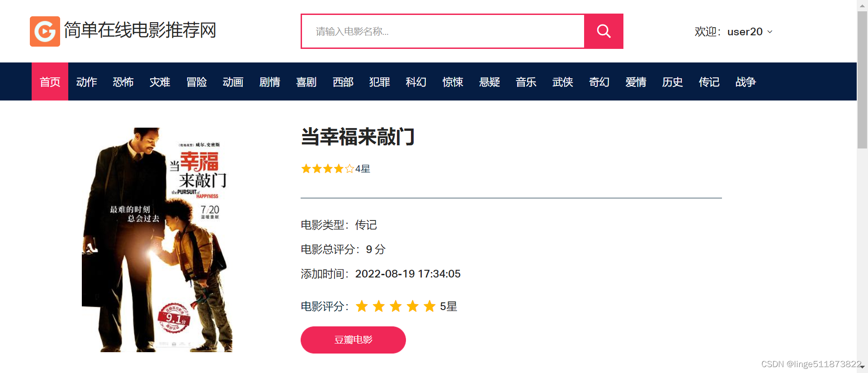This screenshot has height=373, width=868.
Task: Rate the movie two stars
Action: (379, 306)
